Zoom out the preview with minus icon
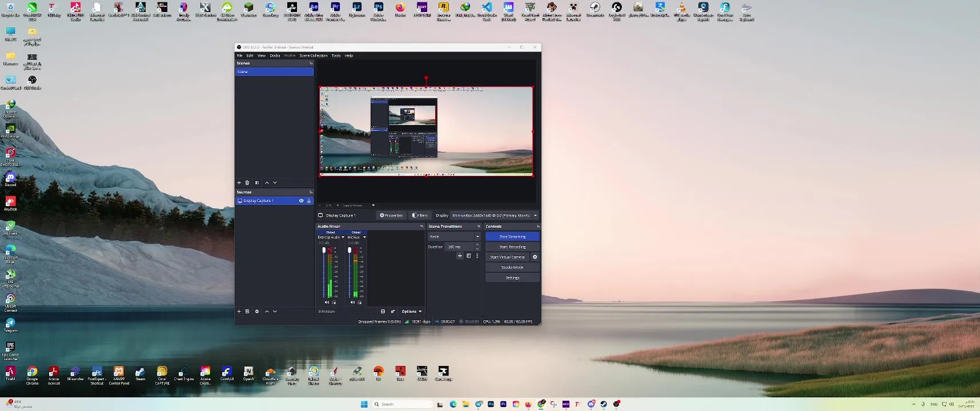Screen dimensions: 980x411 (320, 205)
